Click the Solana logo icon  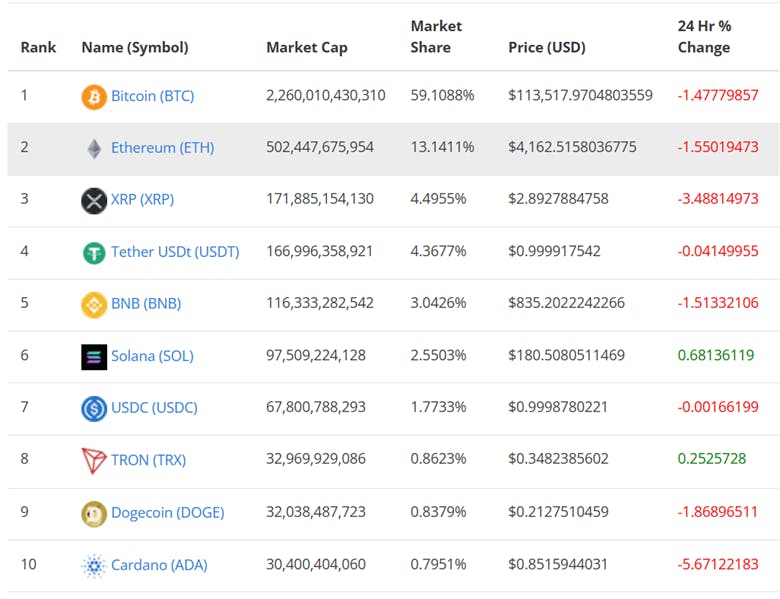94,357
